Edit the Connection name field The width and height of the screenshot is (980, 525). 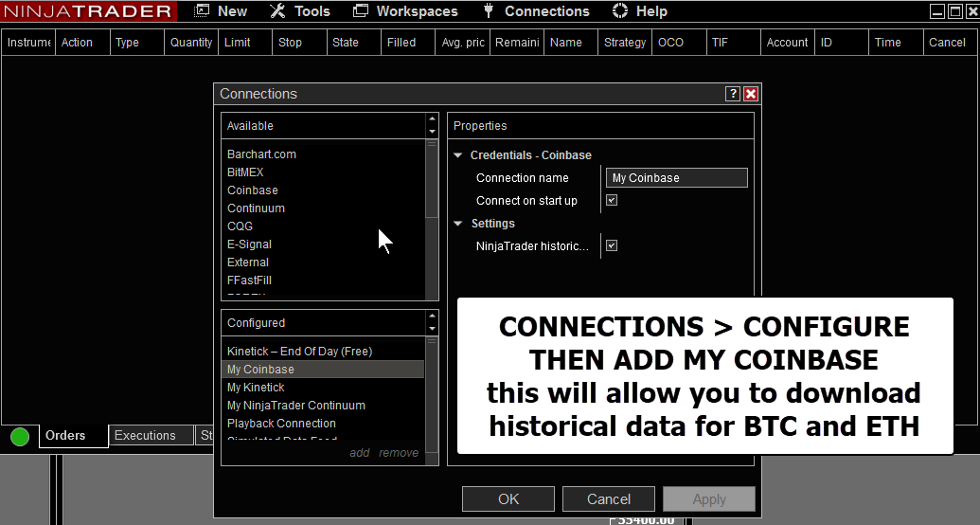click(676, 178)
